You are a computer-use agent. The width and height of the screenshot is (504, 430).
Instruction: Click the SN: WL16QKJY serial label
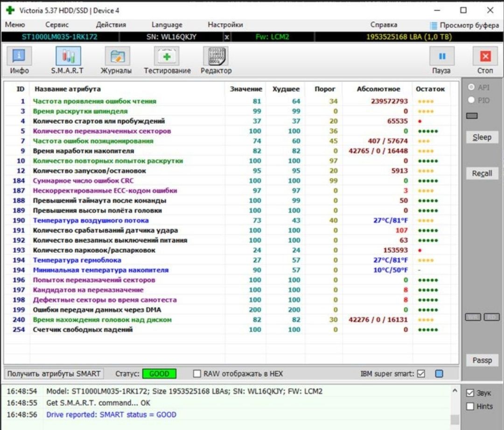pos(171,37)
